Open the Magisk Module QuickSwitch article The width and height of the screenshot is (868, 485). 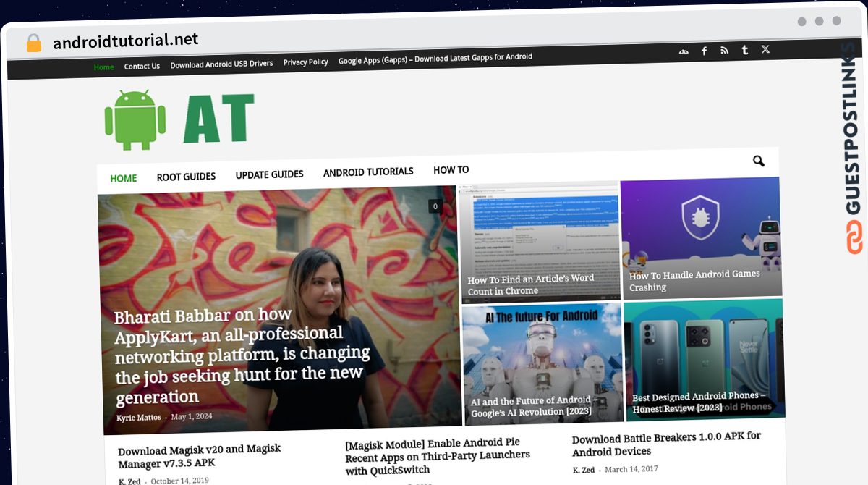438,456
